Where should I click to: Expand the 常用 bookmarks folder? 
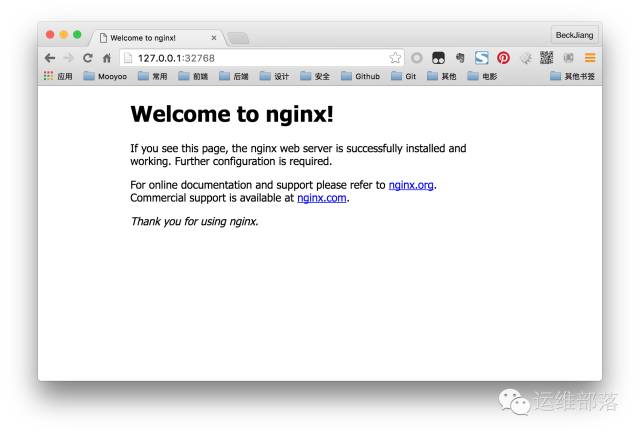pos(152,76)
